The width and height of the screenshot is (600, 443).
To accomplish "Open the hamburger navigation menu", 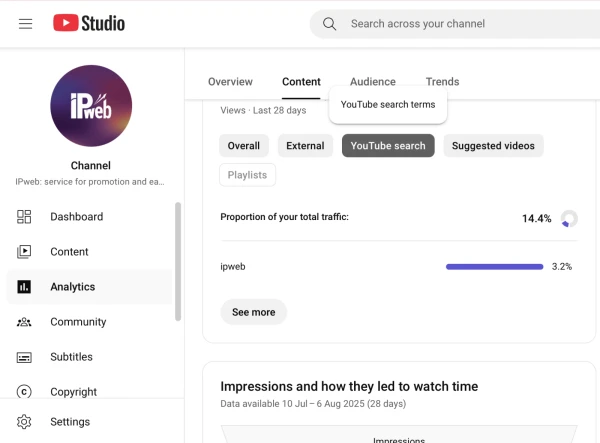I will pyautogui.click(x=26, y=23).
